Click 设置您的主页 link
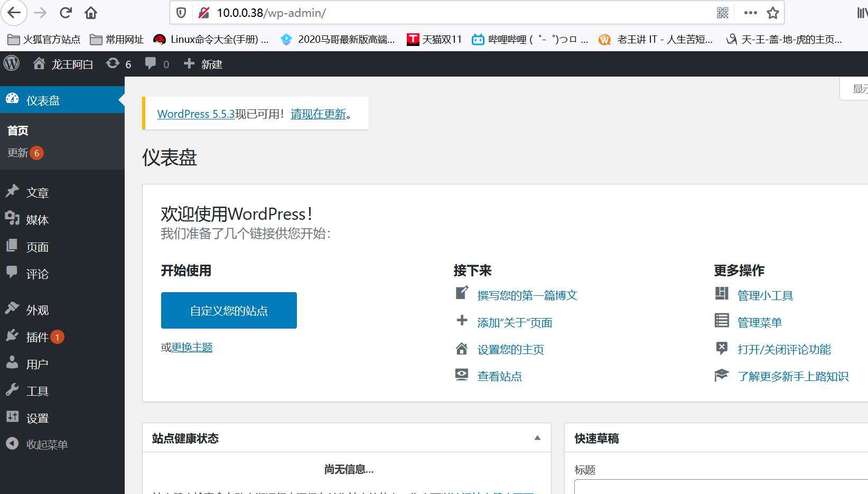Viewport: 868px width, 494px height. (510, 349)
